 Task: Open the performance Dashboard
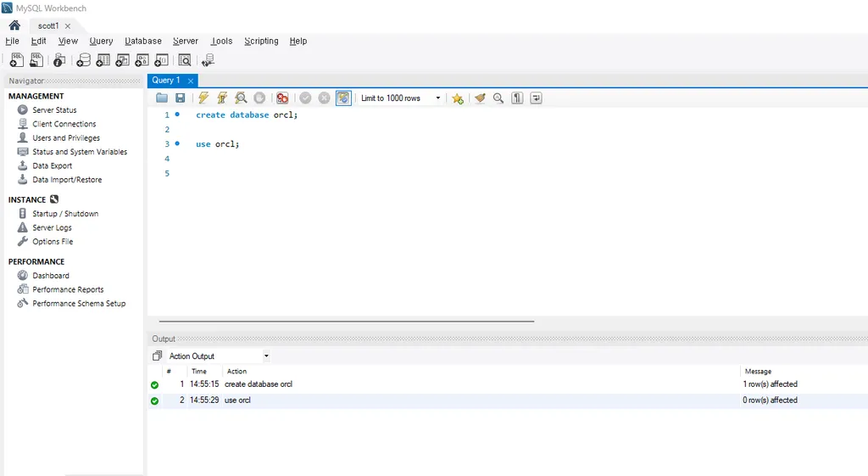pos(51,276)
